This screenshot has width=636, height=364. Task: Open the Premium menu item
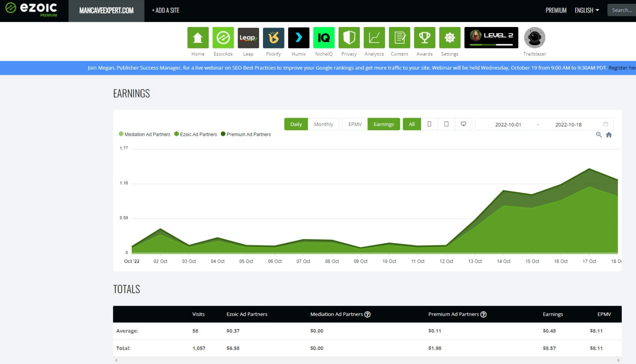click(556, 10)
